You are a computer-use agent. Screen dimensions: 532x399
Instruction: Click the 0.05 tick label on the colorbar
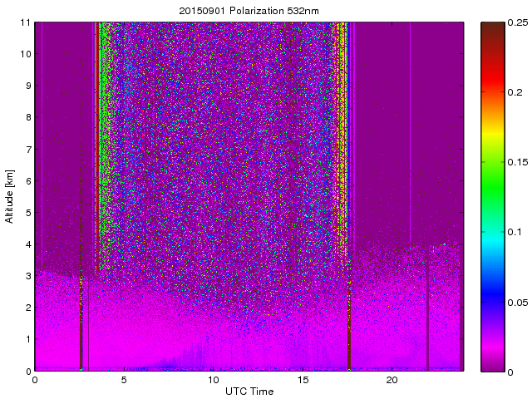pyautogui.click(x=518, y=302)
